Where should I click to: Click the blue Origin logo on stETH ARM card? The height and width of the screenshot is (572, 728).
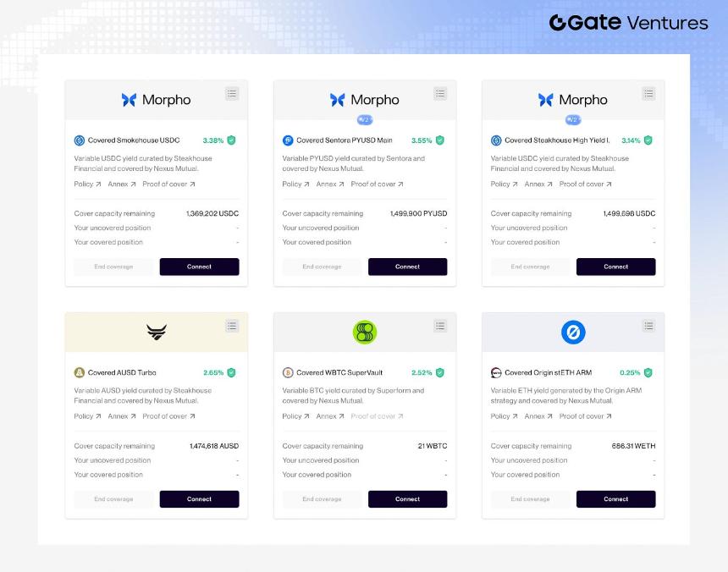[573, 333]
